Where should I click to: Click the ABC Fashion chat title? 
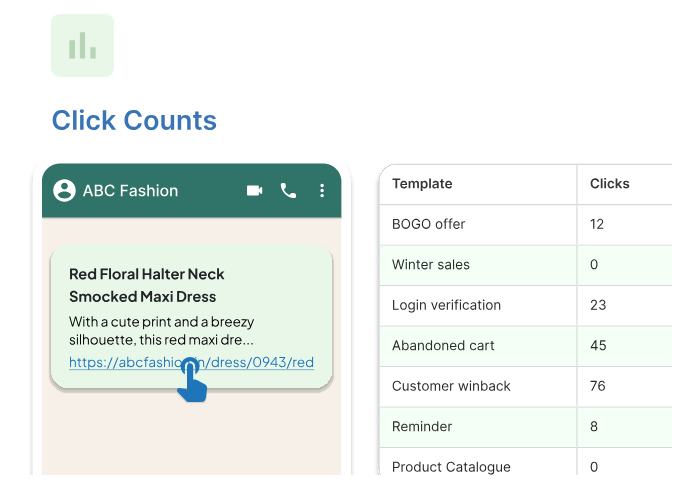coord(130,190)
